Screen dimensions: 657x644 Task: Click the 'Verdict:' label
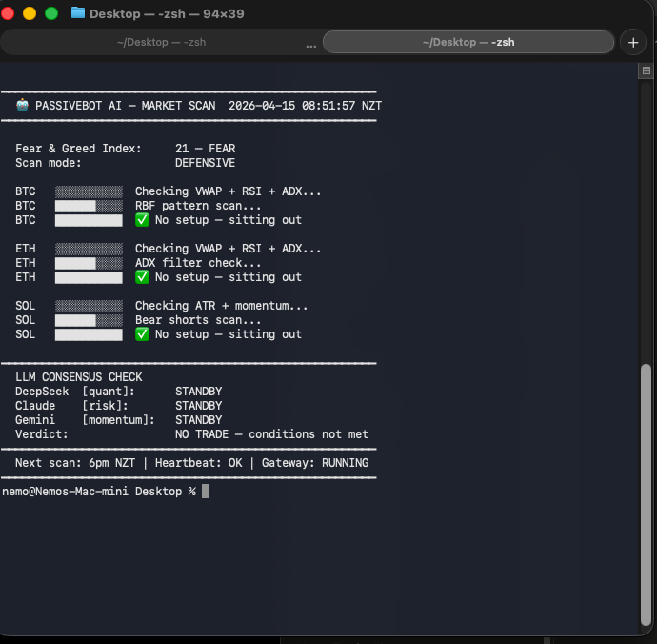[x=42, y=434]
